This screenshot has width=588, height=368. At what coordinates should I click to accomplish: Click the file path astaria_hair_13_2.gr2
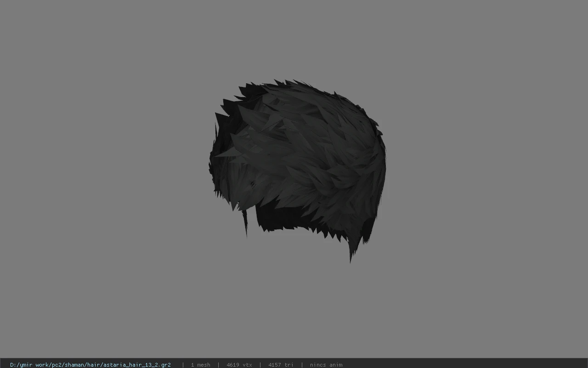(x=90, y=365)
